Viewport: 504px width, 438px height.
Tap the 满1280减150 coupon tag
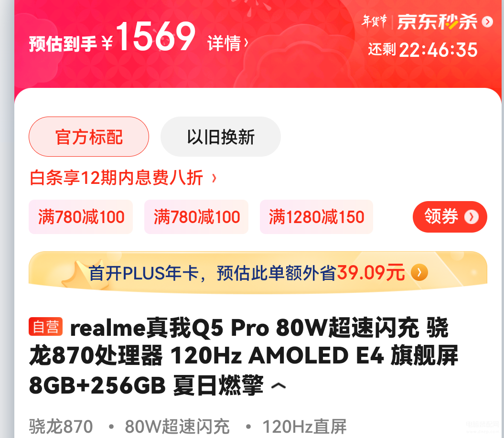click(316, 217)
